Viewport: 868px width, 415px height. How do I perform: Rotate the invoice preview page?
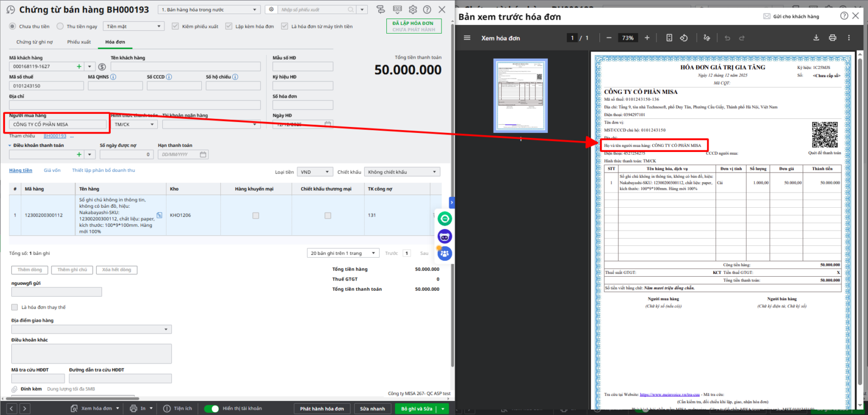coord(684,38)
